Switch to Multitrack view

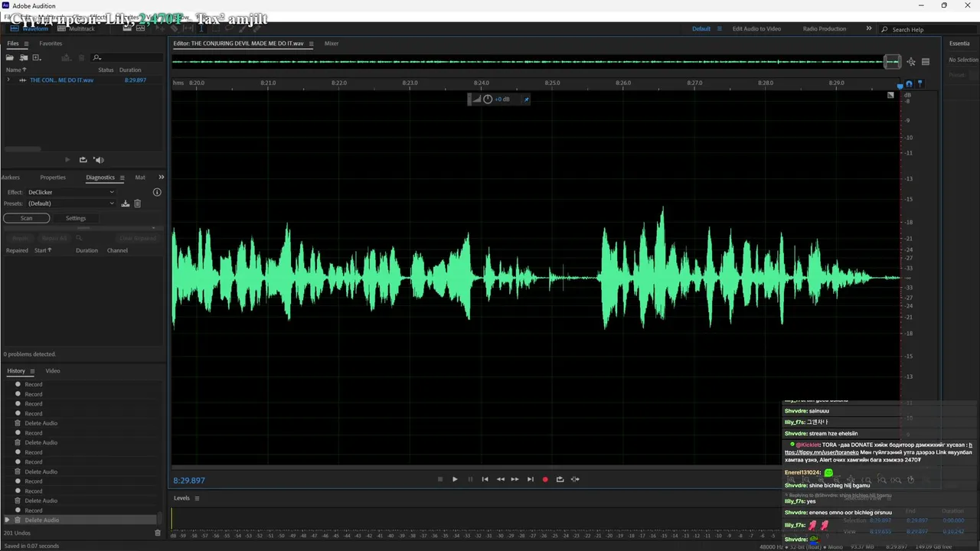click(76, 28)
